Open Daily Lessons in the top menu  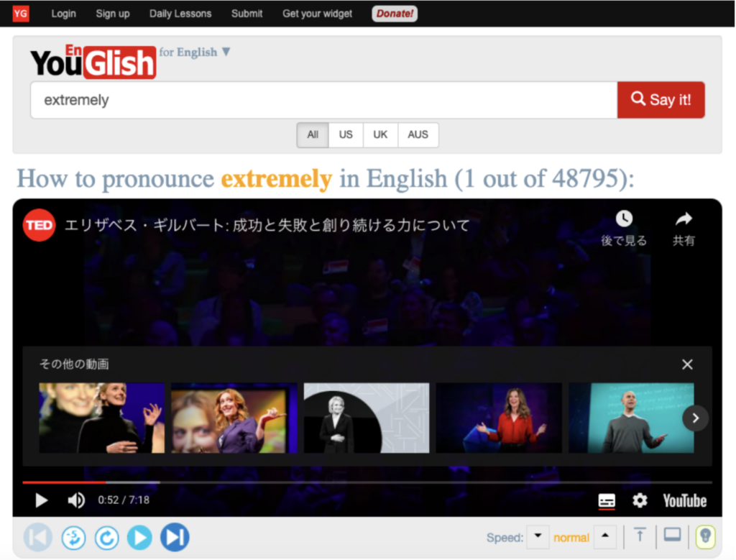click(180, 14)
